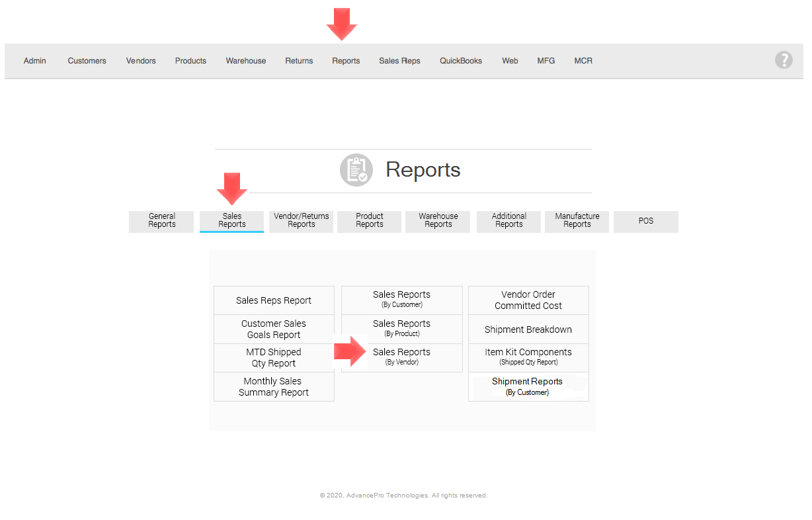Open Sales Reports by Customer

pyautogui.click(x=401, y=300)
